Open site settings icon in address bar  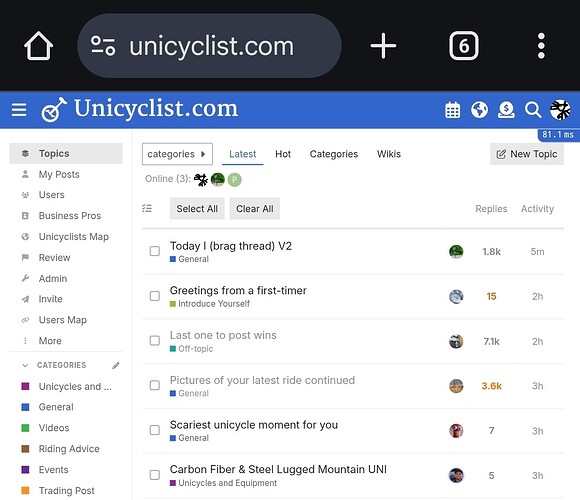[x=103, y=46]
